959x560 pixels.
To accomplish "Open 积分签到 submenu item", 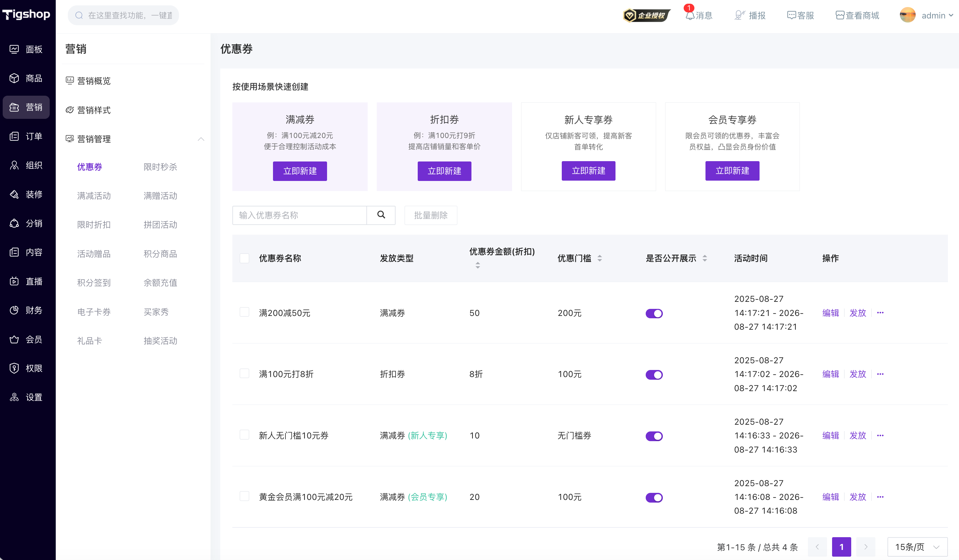I will click(x=94, y=283).
